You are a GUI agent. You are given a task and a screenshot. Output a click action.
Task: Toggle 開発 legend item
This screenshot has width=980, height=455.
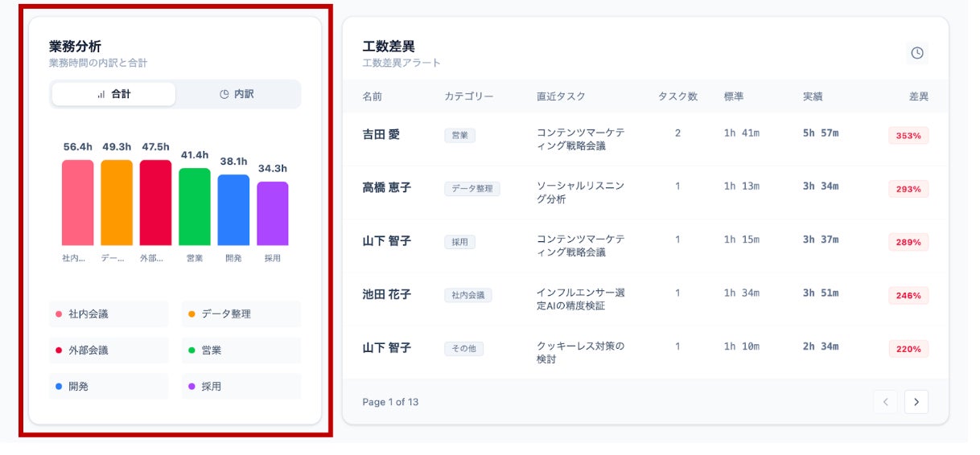click(x=109, y=387)
